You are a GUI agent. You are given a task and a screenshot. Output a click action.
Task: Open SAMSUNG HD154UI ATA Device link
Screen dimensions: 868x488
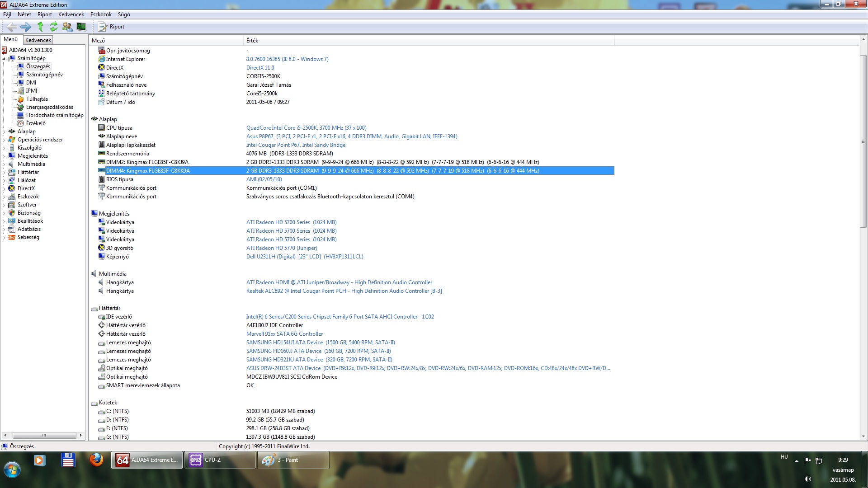pyautogui.click(x=321, y=343)
